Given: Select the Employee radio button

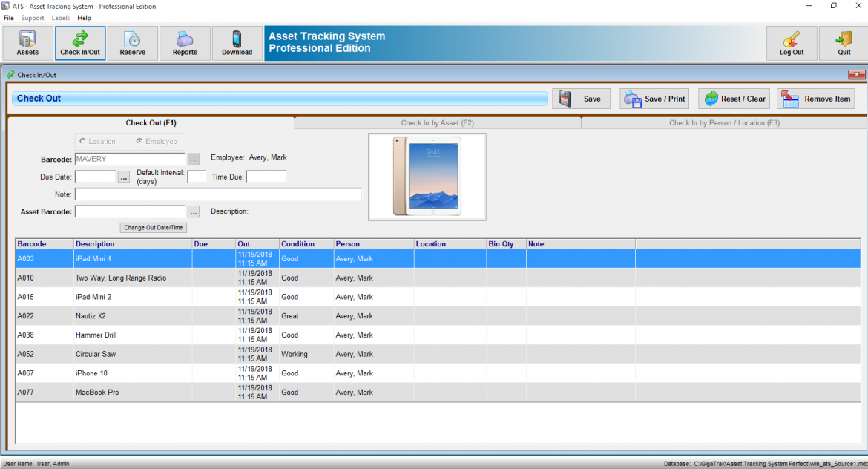Looking at the screenshot, I should pyautogui.click(x=139, y=141).
